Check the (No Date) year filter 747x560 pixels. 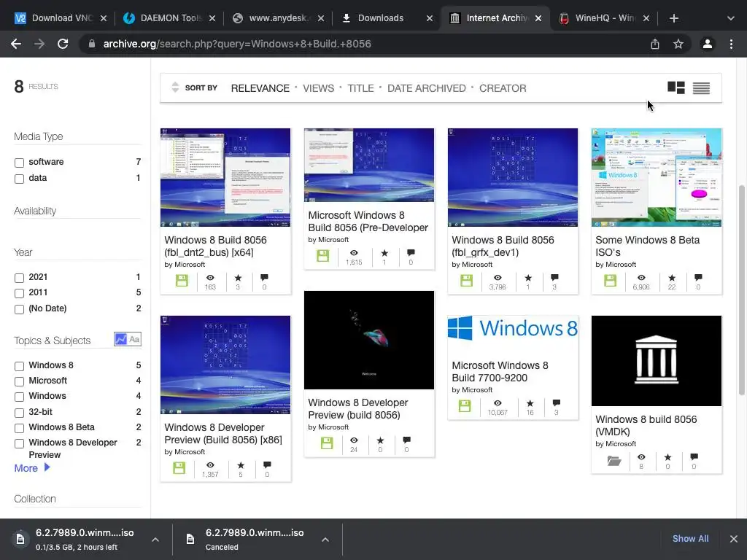click(19, 309)
